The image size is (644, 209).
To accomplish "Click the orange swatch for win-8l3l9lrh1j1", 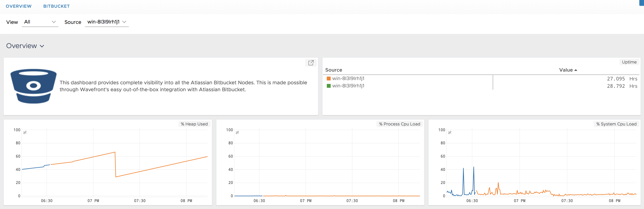I will point(329,79).
